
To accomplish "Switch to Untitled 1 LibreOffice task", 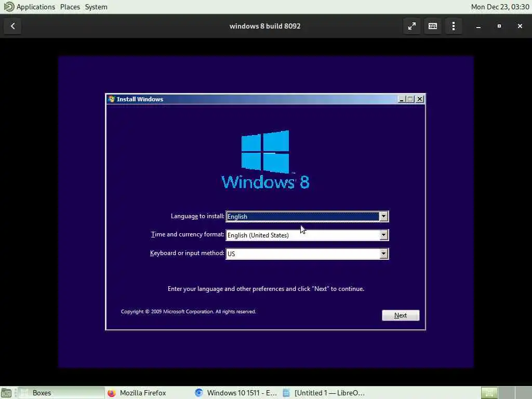I will point(324,393).
